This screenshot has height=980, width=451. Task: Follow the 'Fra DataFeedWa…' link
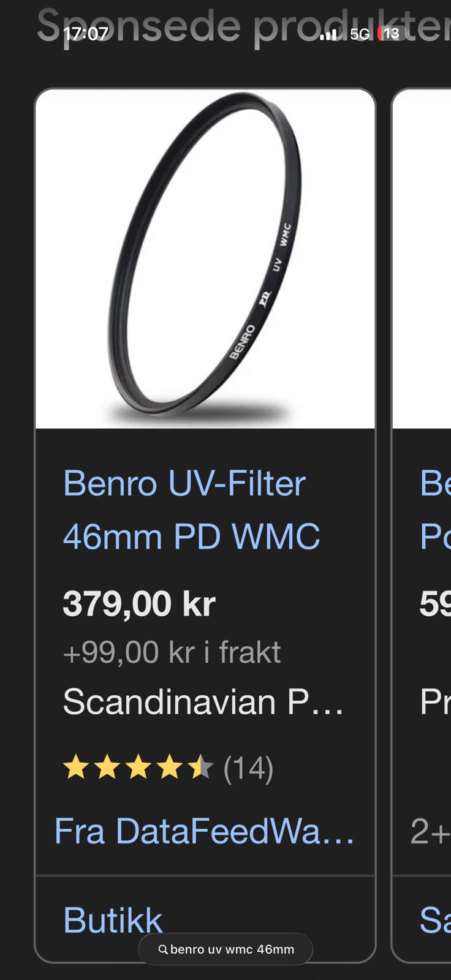coord(204,832)
